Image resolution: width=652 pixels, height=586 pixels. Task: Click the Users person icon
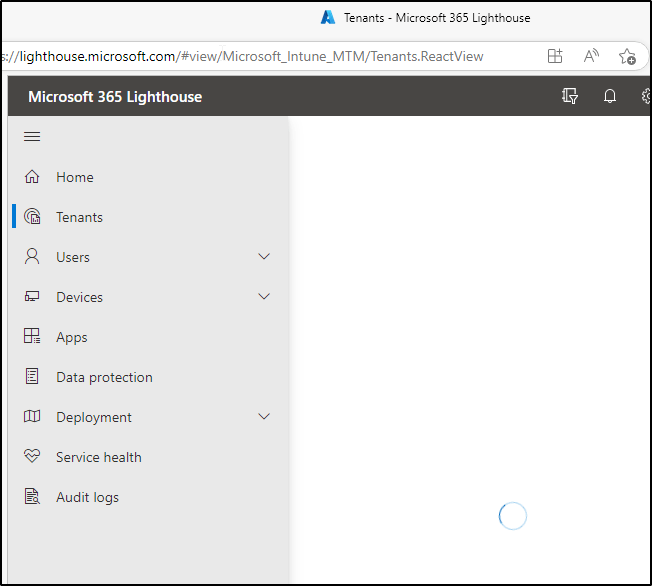pos(32,257)
